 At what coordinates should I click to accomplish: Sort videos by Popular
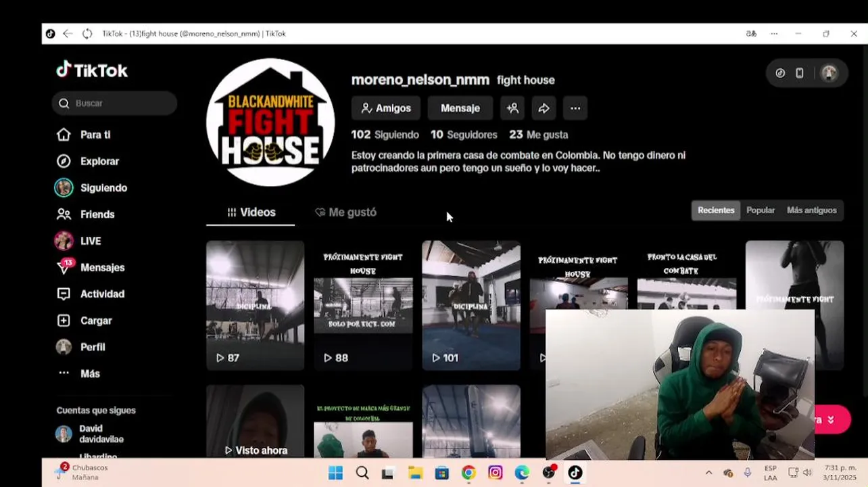point(761,210)
